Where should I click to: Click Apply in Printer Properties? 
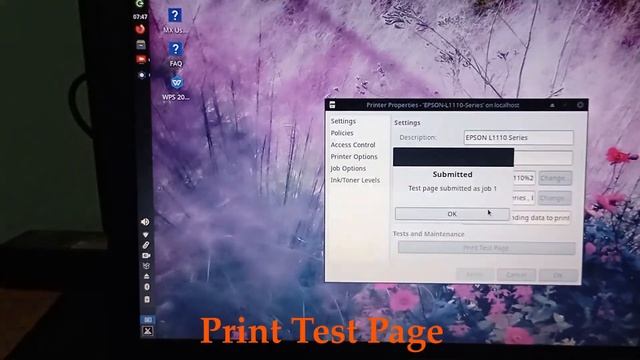[475, 275]
